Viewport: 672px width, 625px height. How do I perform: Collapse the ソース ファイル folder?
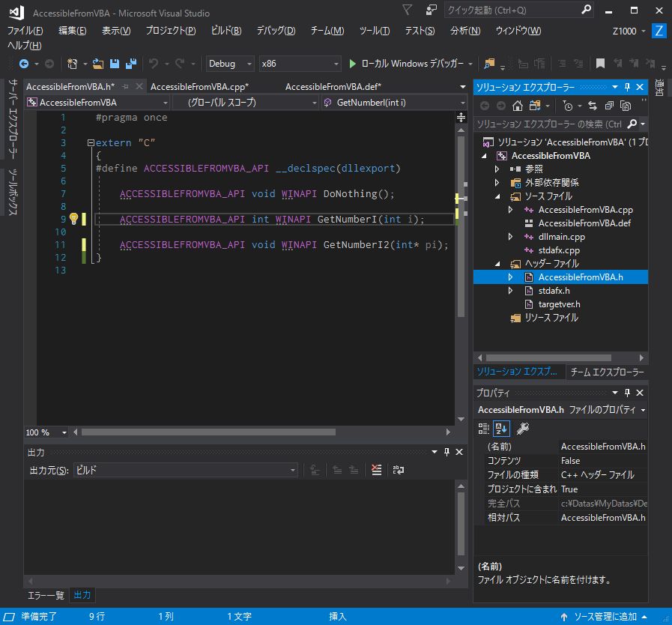(x=497, y=196)
